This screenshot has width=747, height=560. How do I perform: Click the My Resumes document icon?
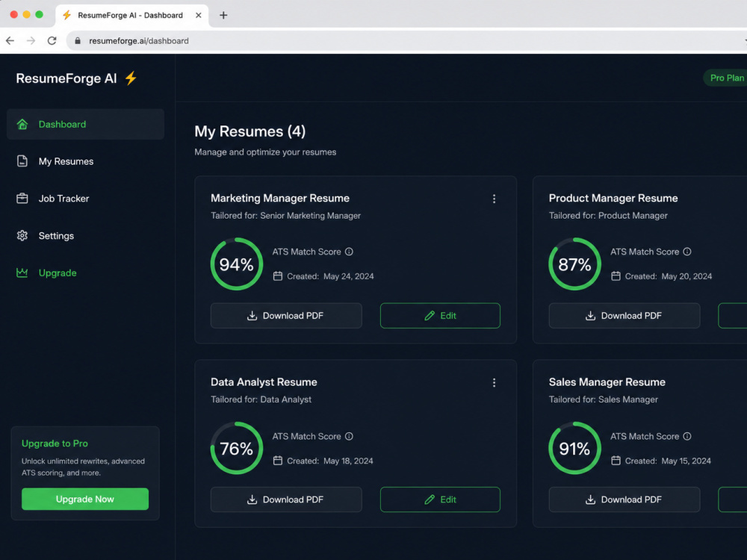click(22, 161)
